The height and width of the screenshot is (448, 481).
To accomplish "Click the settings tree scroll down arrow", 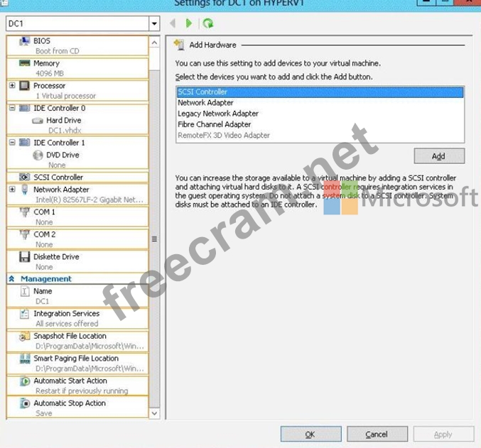I will coord(154,413).
